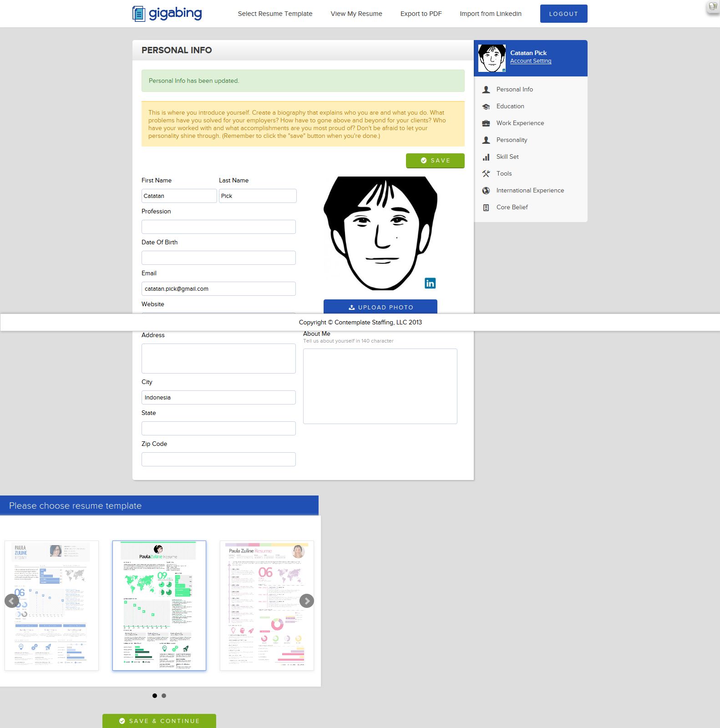Screen dimensions: 720x728
Task: Choose the green resume template thumbnail
Action: pos(159,605)
